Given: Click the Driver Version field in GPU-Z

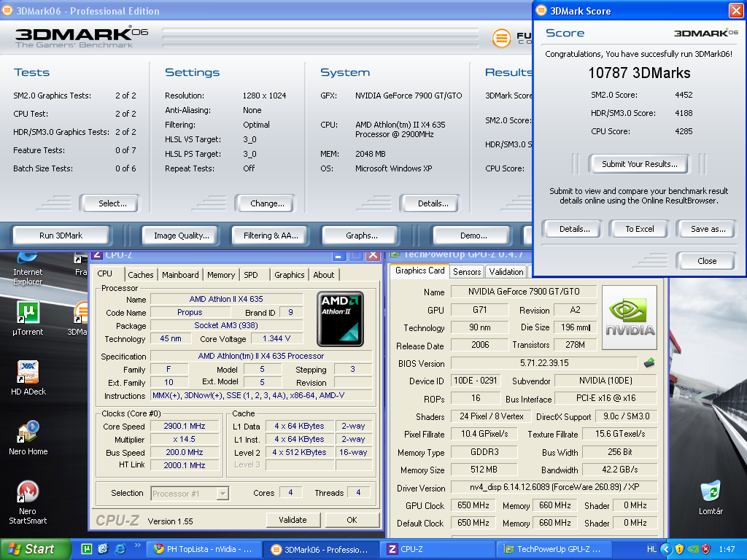Looking at the screenshot, I should coord(554,487).
